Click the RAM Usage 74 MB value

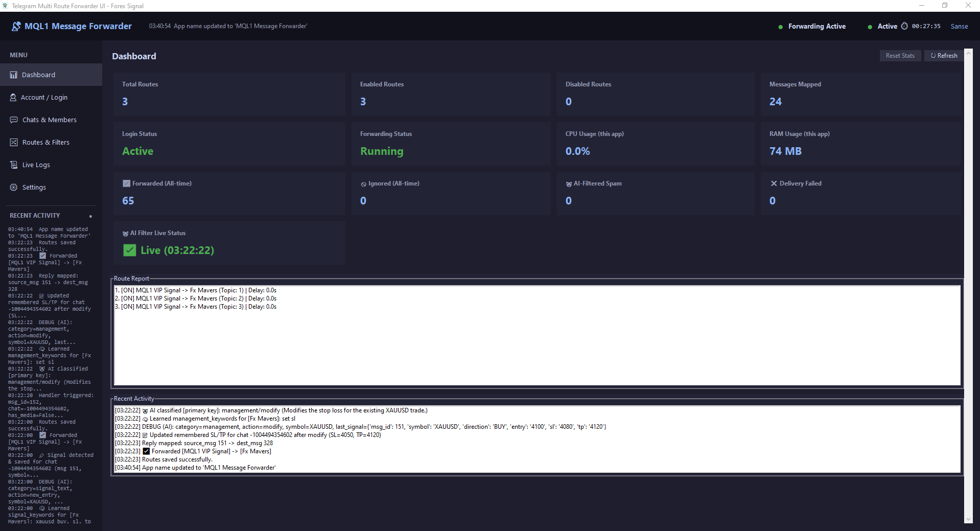click(785, 151)
